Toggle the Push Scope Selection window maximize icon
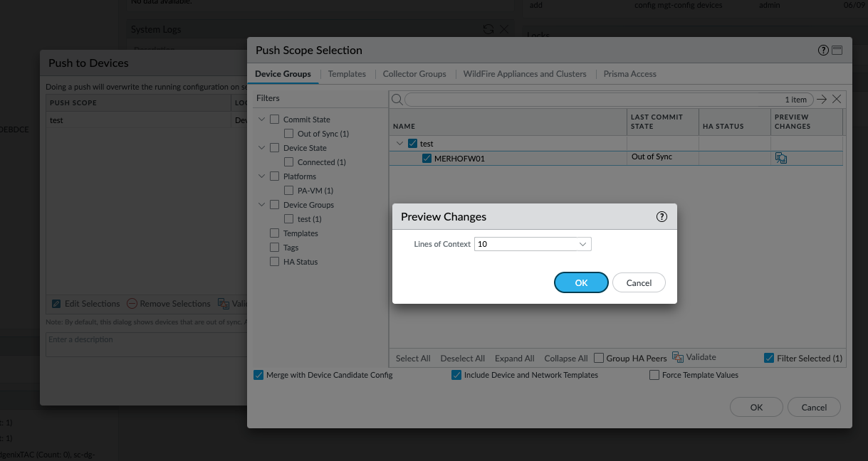 837,51
